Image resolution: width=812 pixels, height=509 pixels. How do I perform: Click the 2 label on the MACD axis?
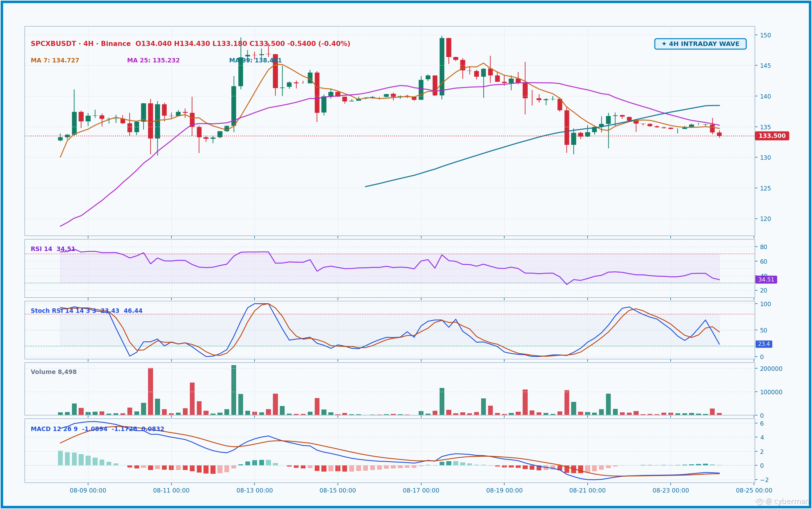762,452
